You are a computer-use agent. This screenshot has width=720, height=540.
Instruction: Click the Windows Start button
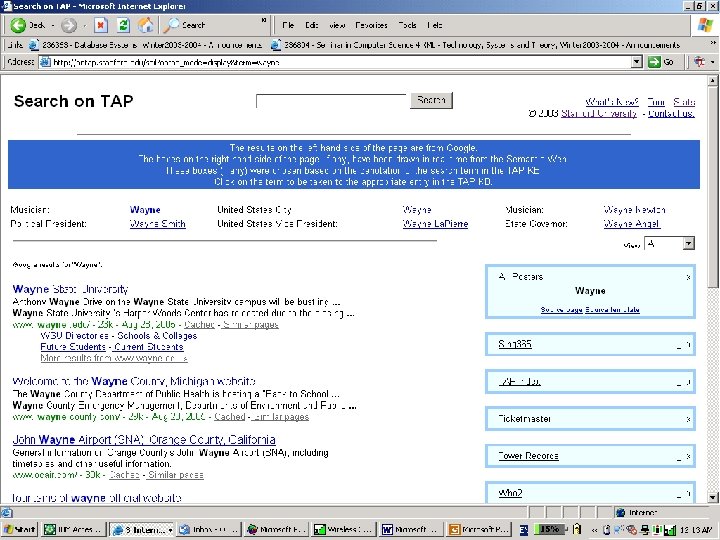pos(20,529)
